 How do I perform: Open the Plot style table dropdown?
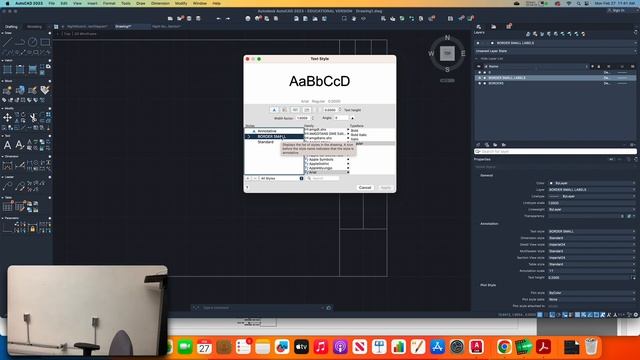coord(591,299)
